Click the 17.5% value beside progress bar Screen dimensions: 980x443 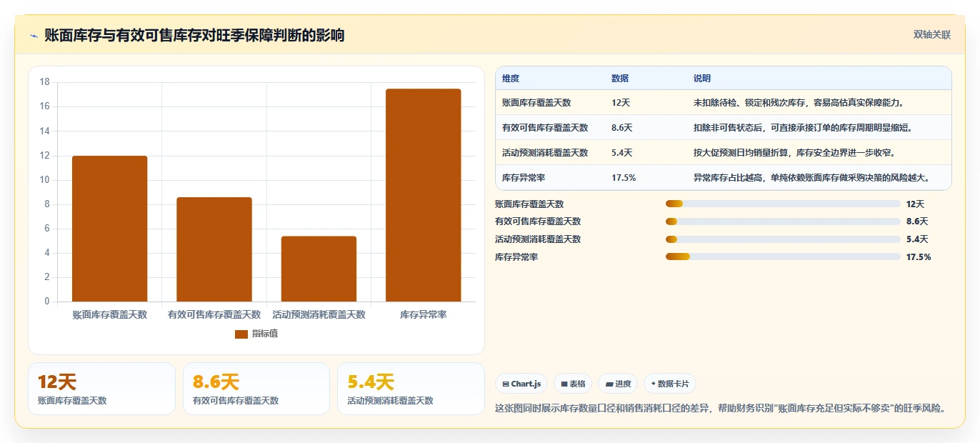919,257
